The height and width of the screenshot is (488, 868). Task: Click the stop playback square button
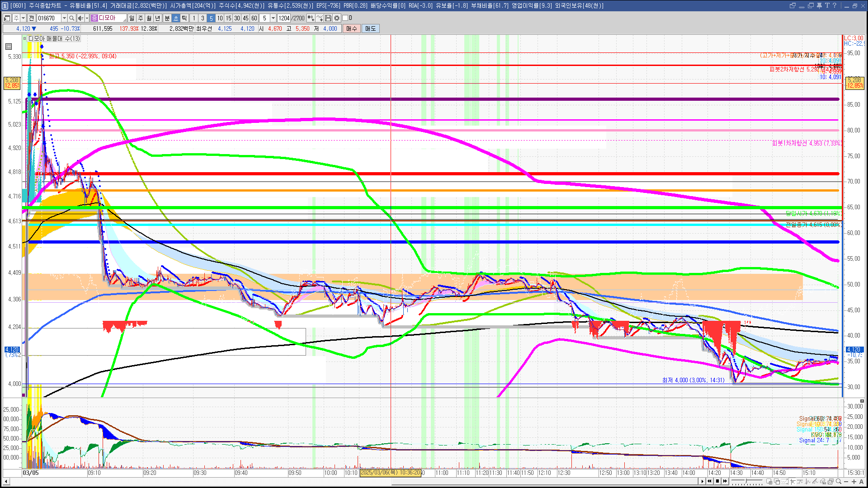(x=717, y=481)
